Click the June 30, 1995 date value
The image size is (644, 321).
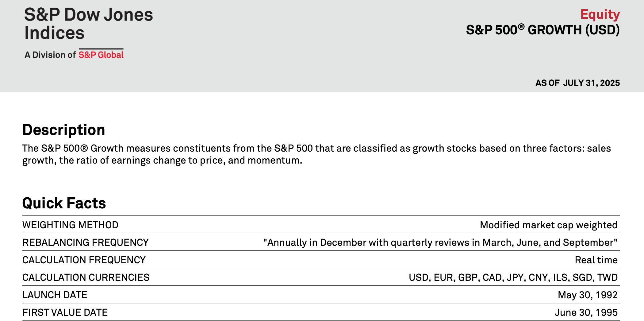pyautogui.click(x=586, y=312)
